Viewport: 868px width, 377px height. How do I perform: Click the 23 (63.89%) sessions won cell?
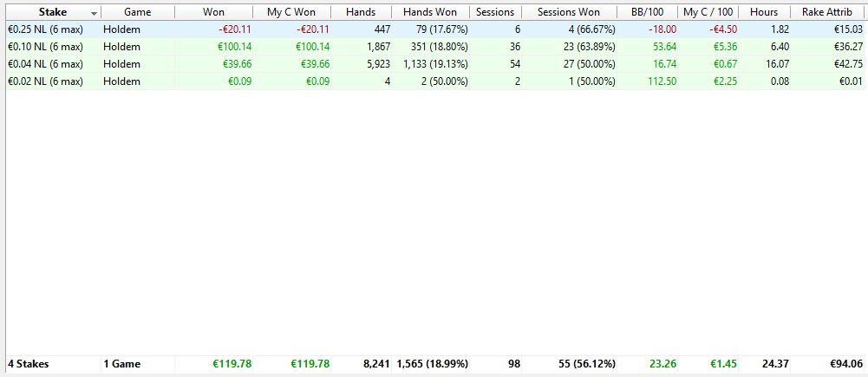(589, 47)
